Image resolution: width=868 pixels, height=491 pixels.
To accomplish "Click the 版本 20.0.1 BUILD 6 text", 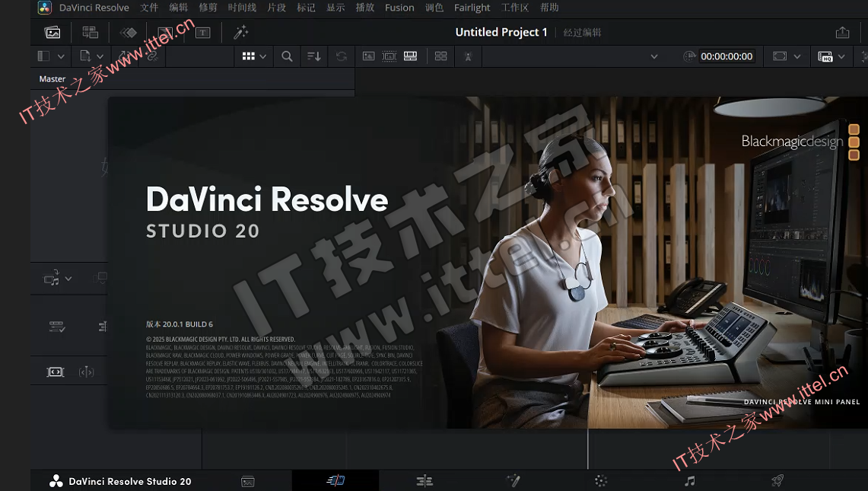I will tap(180, 324).
